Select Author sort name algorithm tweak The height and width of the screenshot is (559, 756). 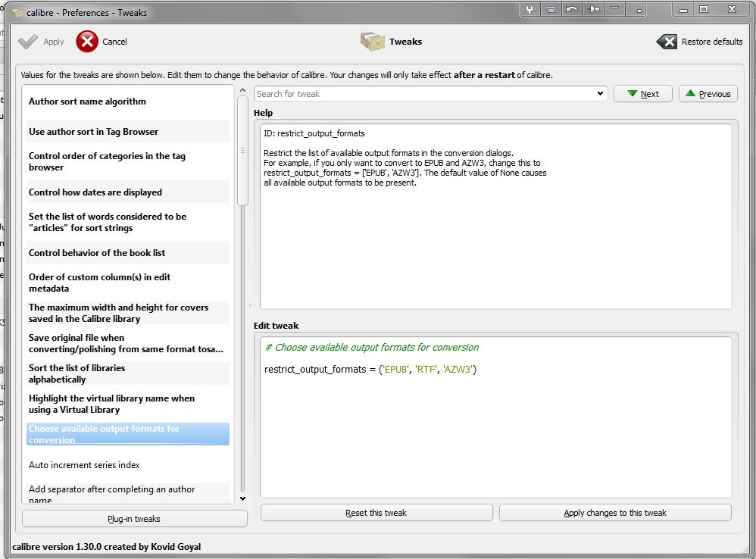coord(128,101)
